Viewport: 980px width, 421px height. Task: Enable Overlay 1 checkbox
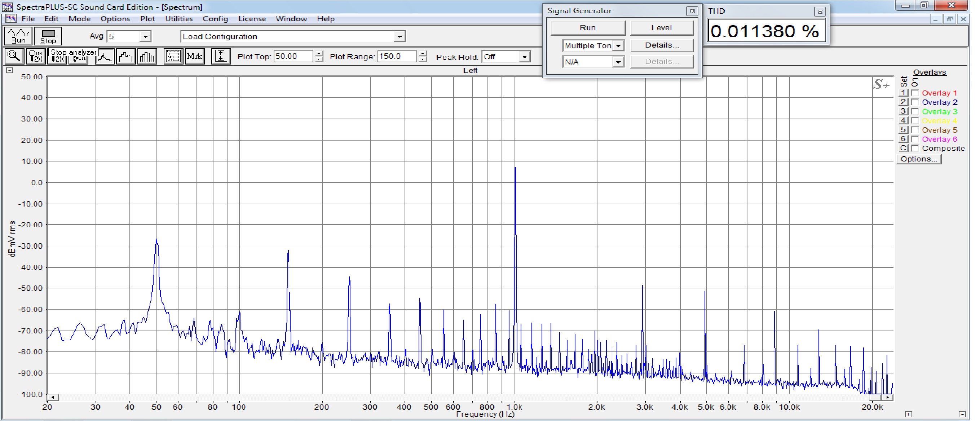tap(915, 93)
